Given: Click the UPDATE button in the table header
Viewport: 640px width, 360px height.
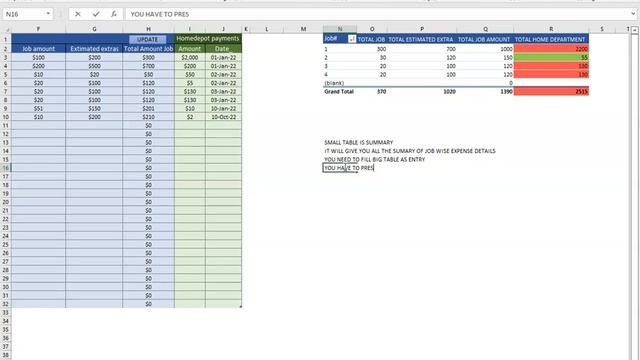Looking at the screenshot, I should tap(147, 39).
